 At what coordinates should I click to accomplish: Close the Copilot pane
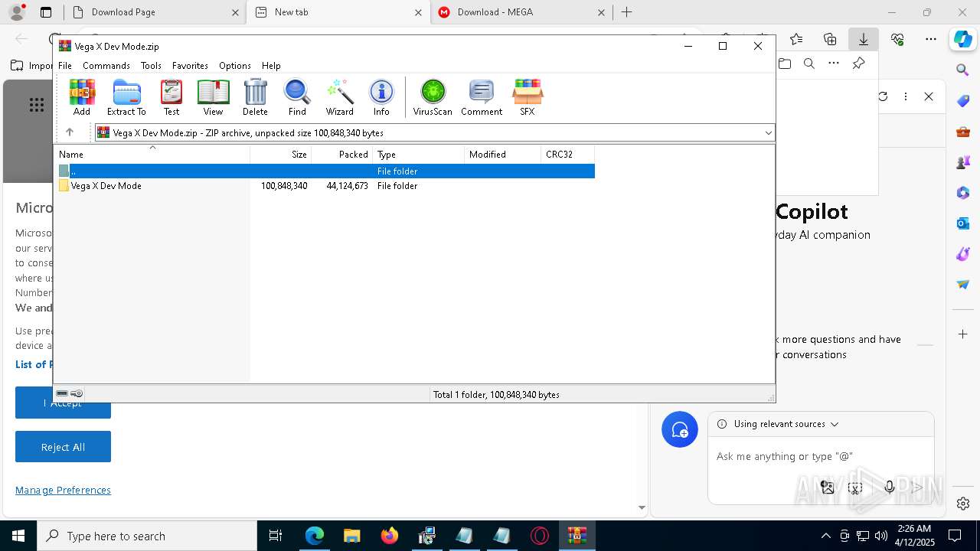click(x=929, y=96)
